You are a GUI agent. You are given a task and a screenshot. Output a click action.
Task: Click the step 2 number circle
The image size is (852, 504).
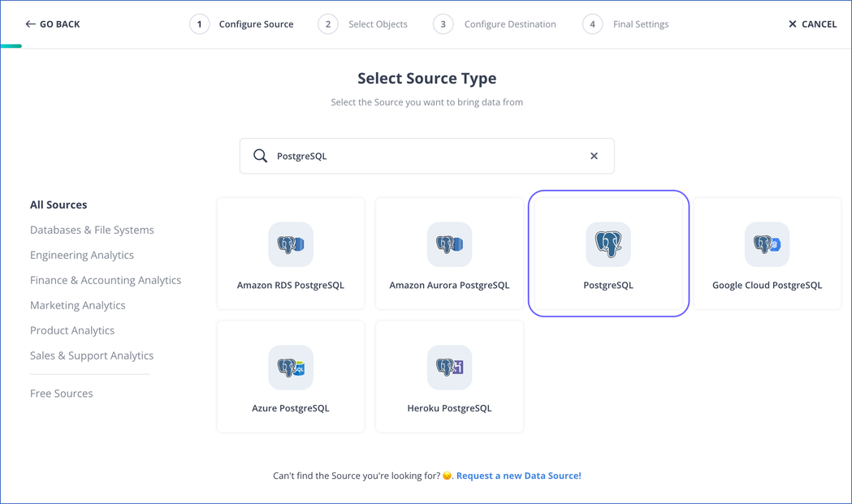tap(327, 24)
